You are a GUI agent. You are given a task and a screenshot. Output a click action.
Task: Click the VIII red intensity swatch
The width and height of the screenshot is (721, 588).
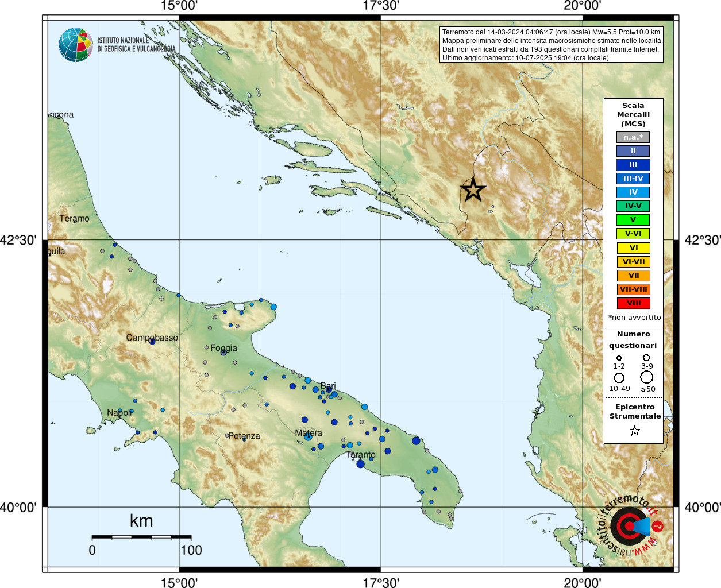pos(633,303)
